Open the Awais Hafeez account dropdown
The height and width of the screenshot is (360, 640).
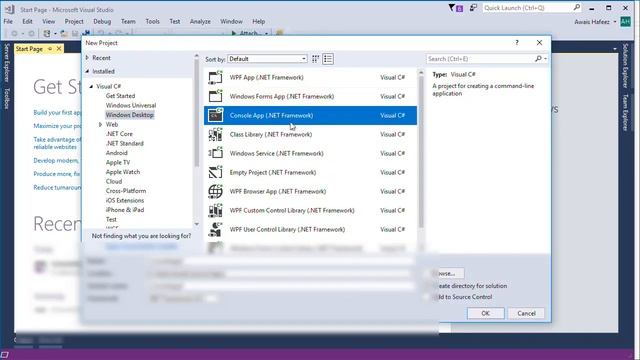point(615,22)
